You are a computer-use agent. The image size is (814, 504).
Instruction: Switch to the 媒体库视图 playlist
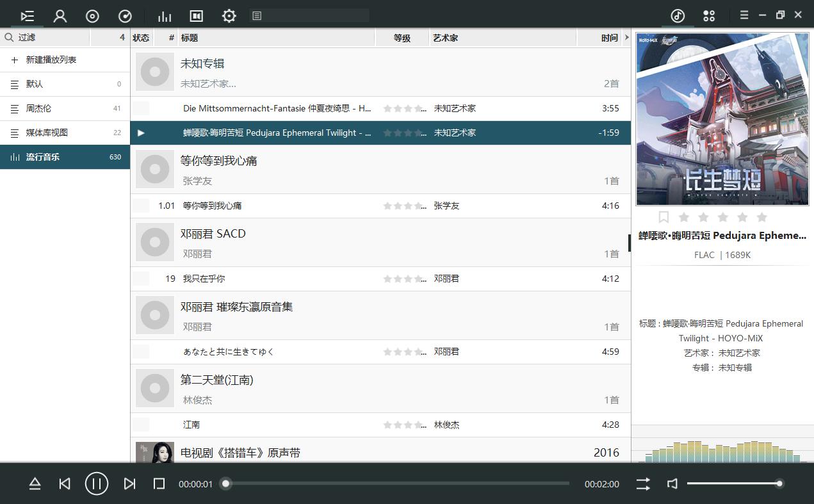click(x=47, y=133)
